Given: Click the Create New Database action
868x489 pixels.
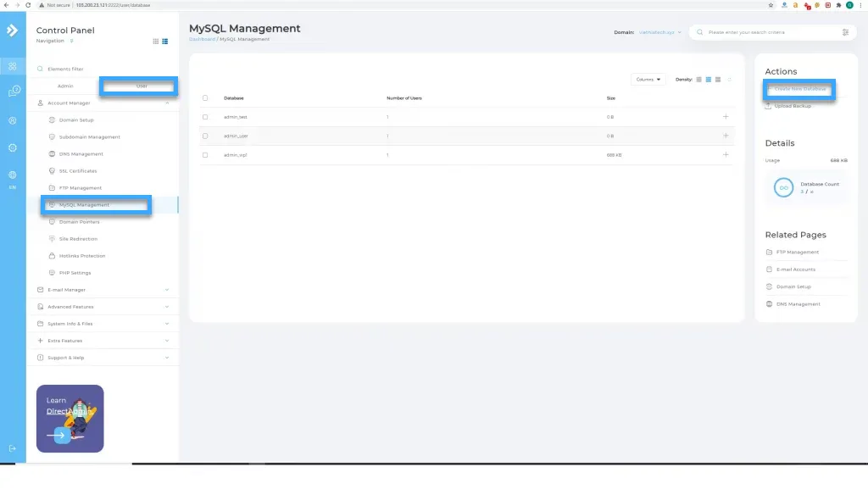Looking at the screenshot, I should pyautogui.click(x=799, y=88).
